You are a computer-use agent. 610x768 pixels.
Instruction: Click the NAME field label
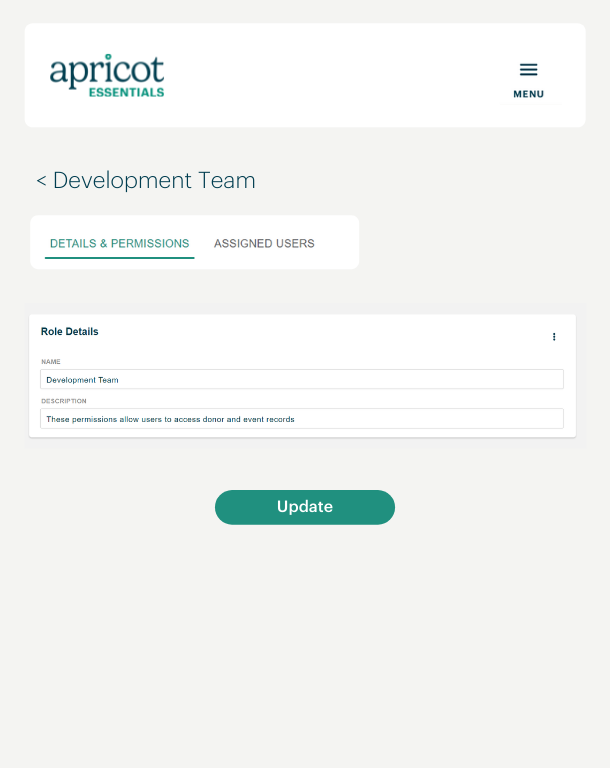tap(51, 361)
